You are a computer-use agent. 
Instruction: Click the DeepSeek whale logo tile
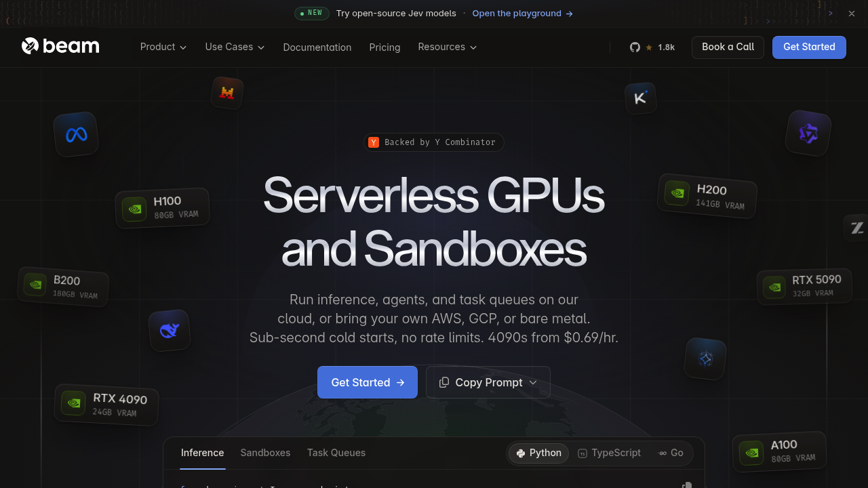(x=170, y=331)
